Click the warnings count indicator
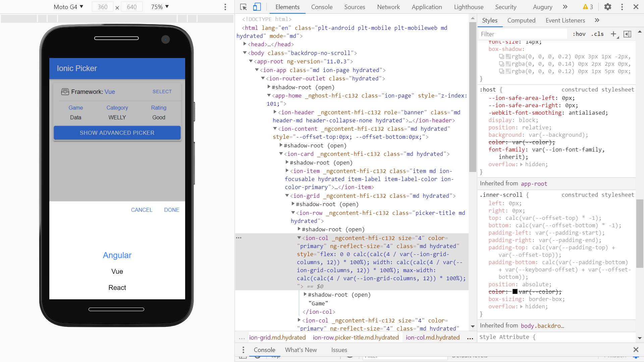The width and height of the screenshot is (644, 362). (588, 7)
